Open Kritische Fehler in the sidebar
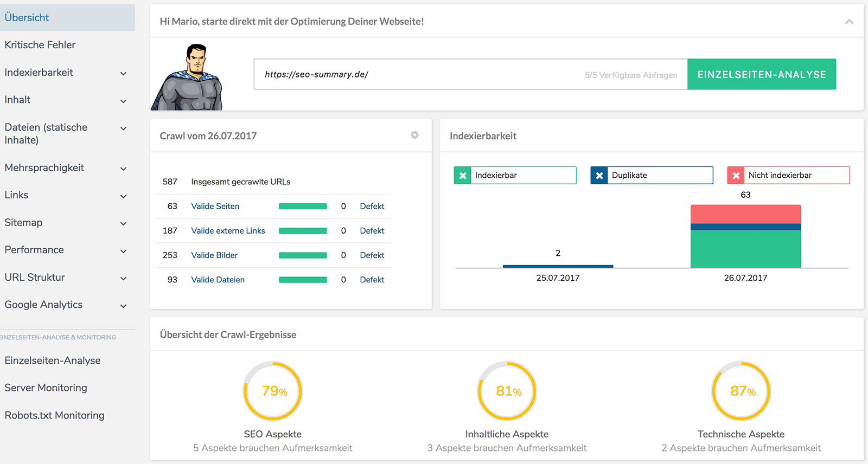This screenshot has width=868, height=464. (40, 45)
